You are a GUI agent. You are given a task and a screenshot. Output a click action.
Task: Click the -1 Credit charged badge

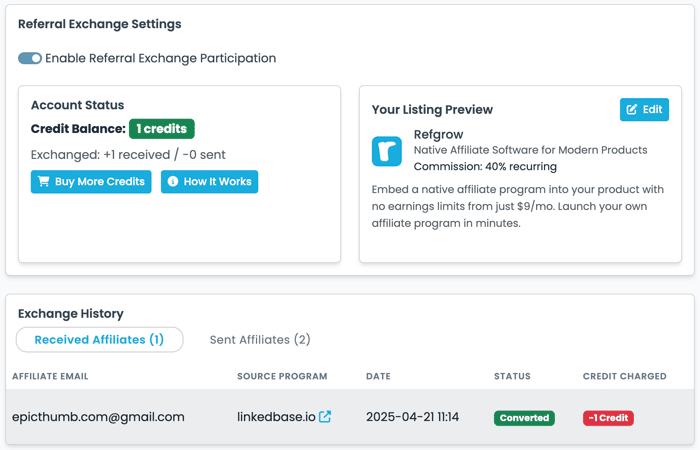pyautogui.click(x=608, y=418)
